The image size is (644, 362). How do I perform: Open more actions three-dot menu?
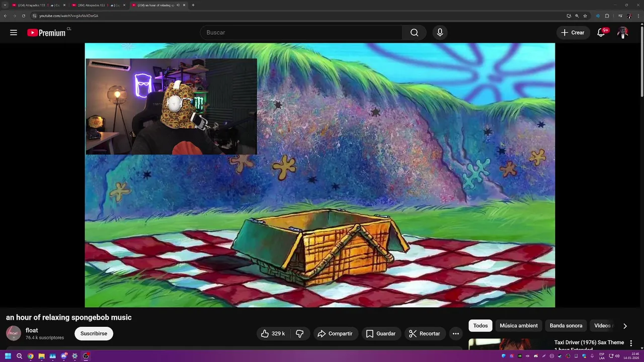(x=455, y=333)
